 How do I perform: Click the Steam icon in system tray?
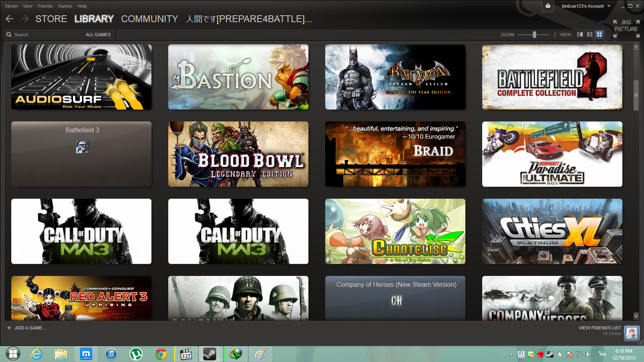pos(550,354)
